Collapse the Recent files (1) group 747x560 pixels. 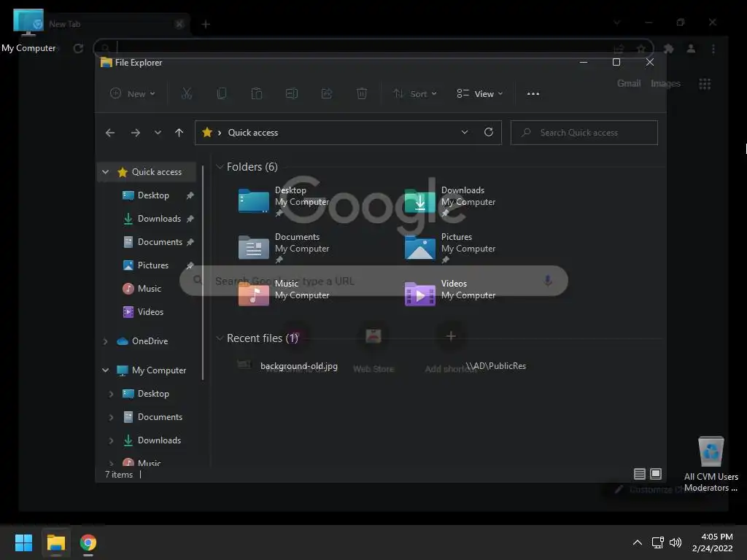pyautogui.click(x=220, y=338)
